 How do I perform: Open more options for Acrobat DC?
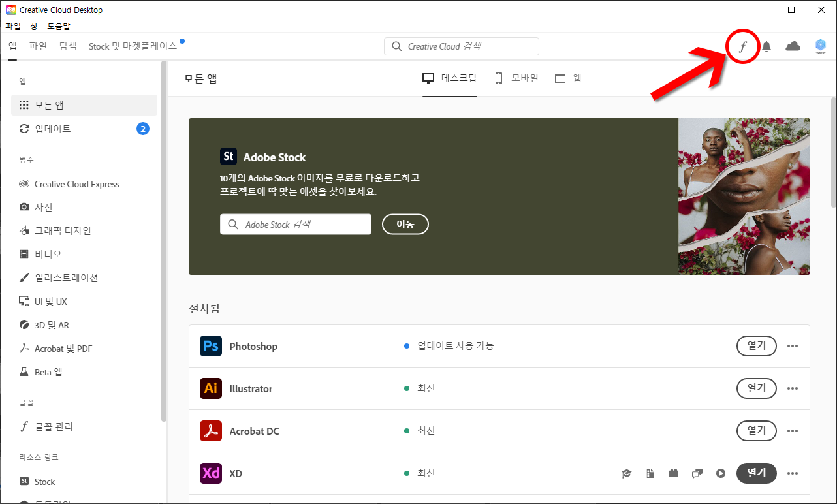pyautogui.click(x=793, y=431)
